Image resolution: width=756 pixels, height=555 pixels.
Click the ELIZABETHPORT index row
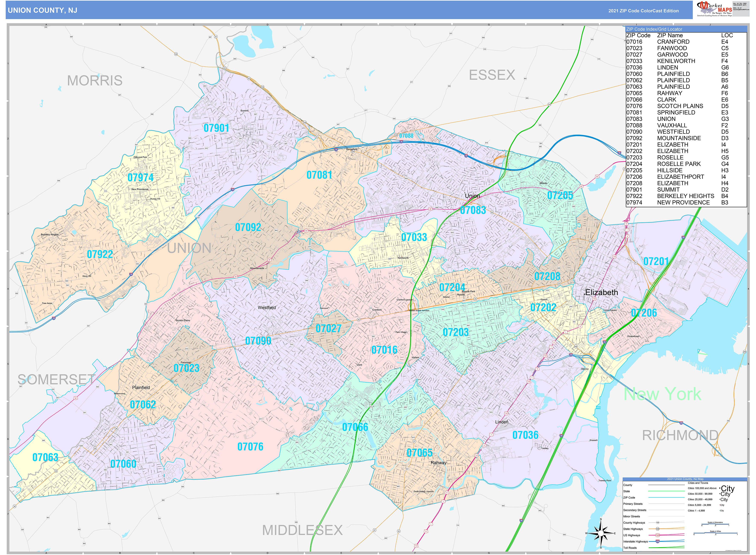686,177
